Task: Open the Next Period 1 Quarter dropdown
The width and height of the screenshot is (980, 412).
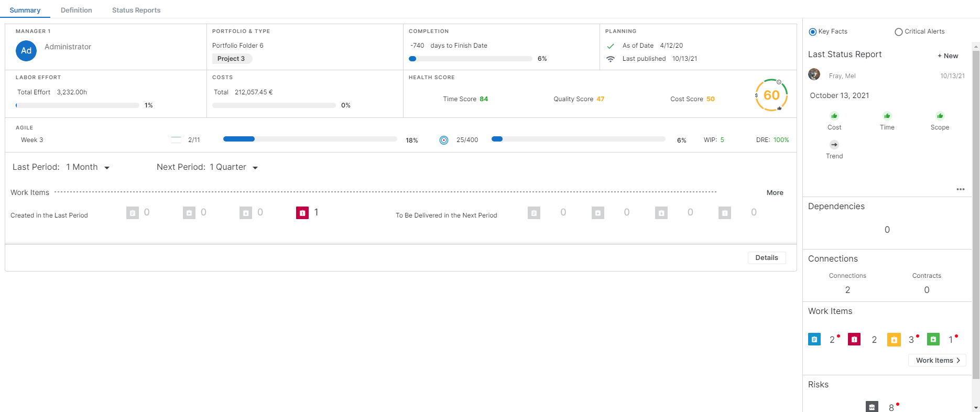Action: [234, 167]
